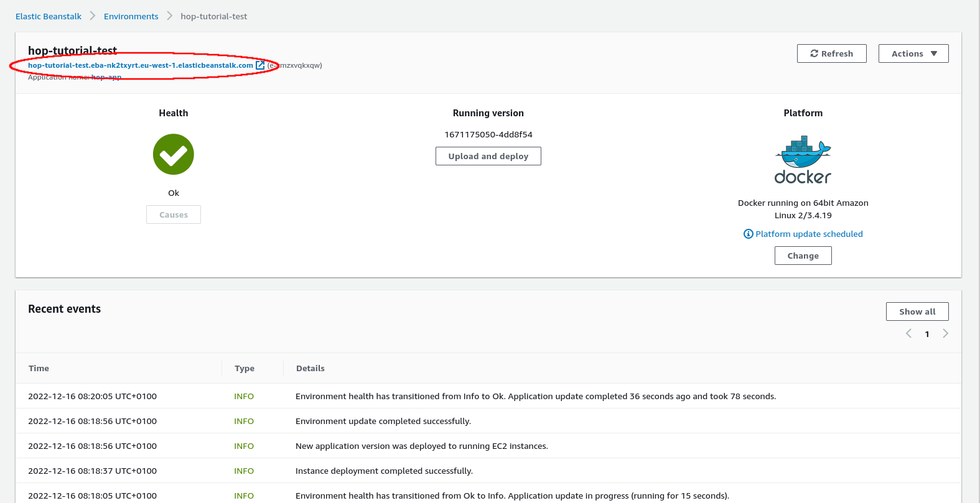
Task: Select 'New application version was deployed' details
Action: (422, 446)
